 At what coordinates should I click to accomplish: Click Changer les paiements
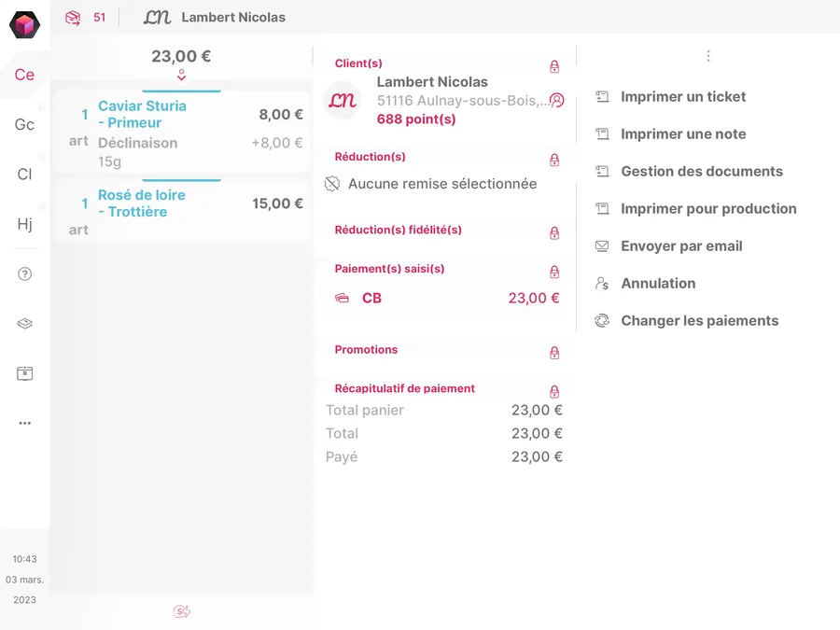699,320
